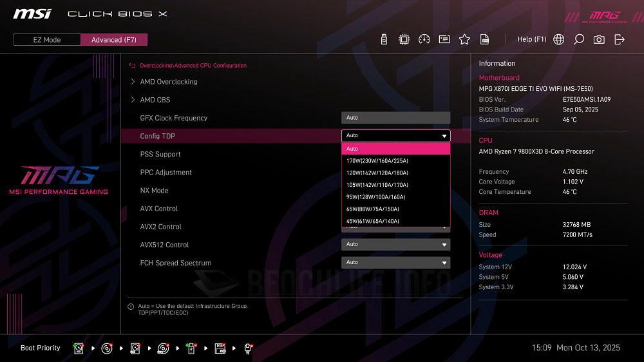Click the exit icon at top right
Viewport: 644px width, 362px height.
(x=620, y=39)
